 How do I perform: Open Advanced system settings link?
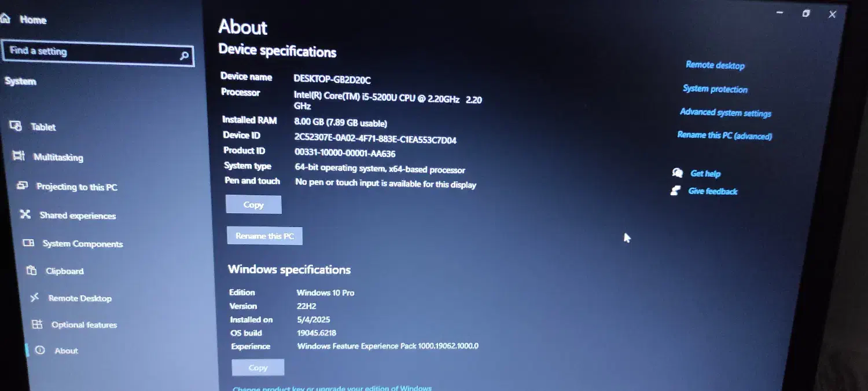[x=726, y=112]
